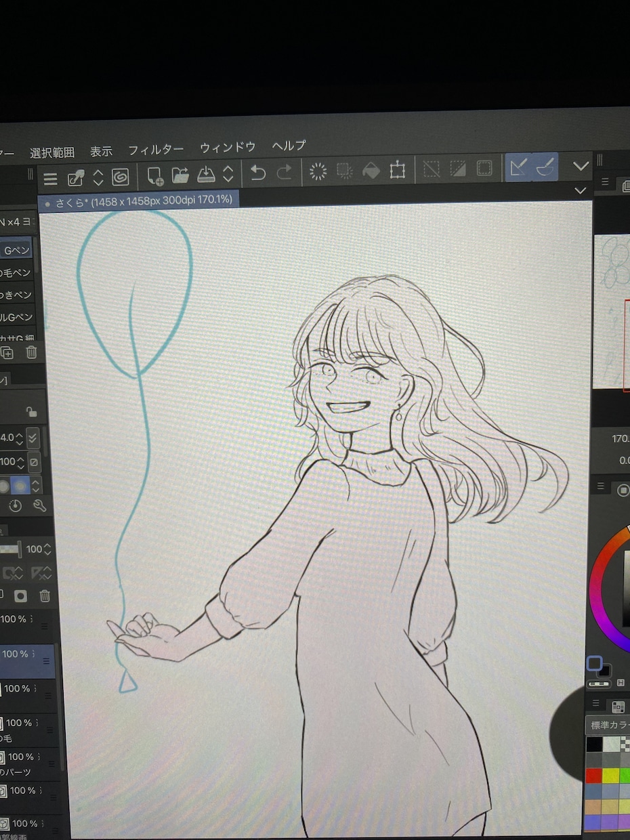Select the highlighted anti-aliasing level
This screenshot has height=840, width=630.
tap(21, 486)
